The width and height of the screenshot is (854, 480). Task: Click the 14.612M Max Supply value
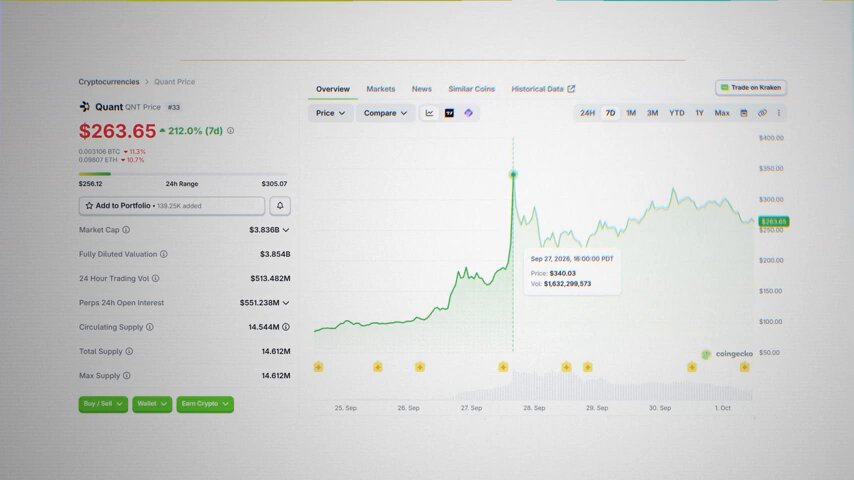pyautogui.click(x=276, y=375)
